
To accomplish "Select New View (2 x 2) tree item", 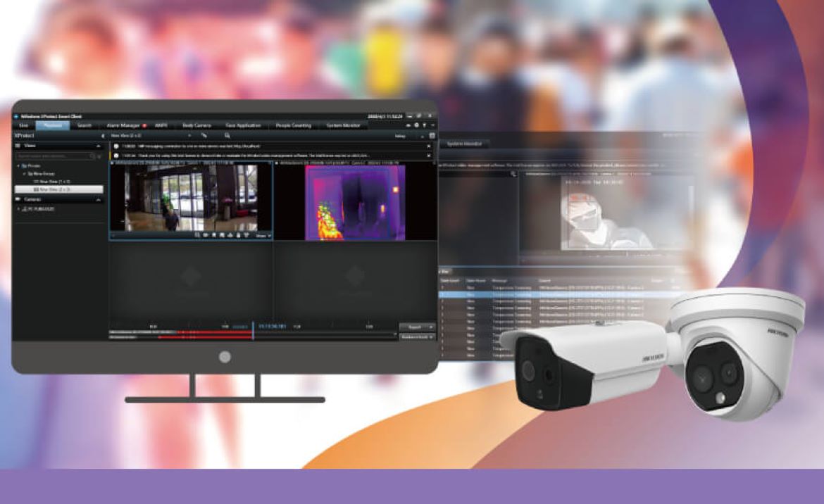I will (58, 189).
